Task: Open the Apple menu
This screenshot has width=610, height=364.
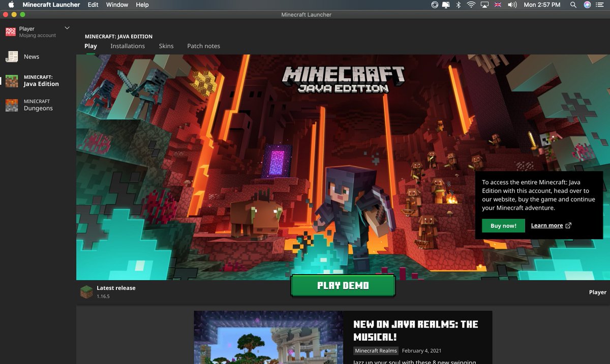Action: (x=11, y=5)
